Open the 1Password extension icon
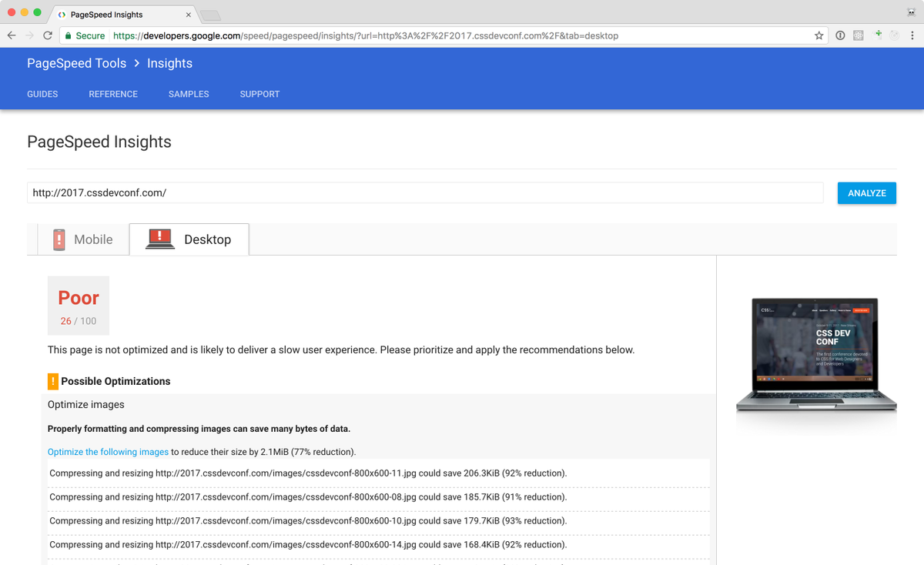924x565 pixels. pos(840,35)
